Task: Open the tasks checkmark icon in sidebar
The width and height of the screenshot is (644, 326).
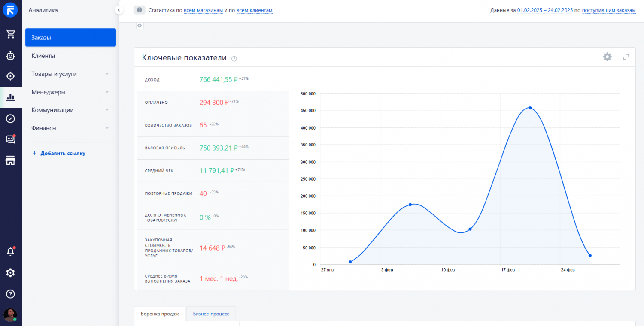Action: pos(11,118)
